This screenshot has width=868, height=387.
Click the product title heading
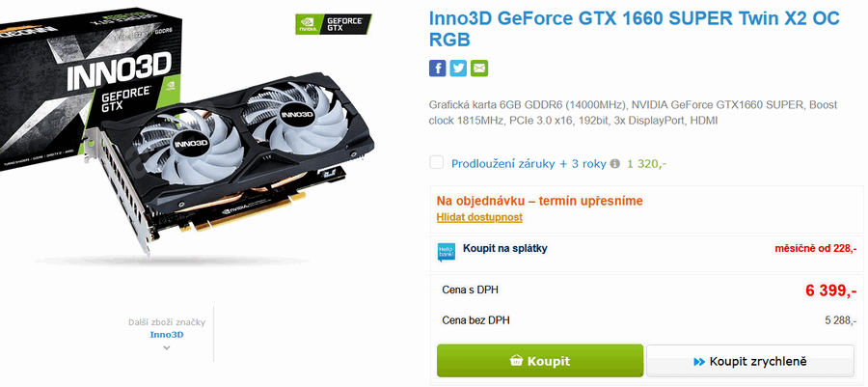(635, 29)
